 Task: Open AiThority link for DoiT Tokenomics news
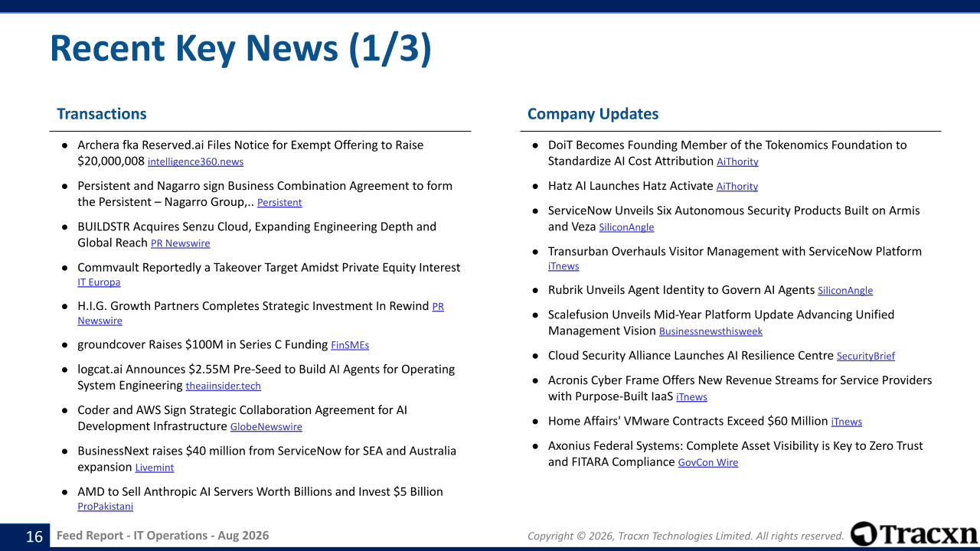tap(737, 161)
